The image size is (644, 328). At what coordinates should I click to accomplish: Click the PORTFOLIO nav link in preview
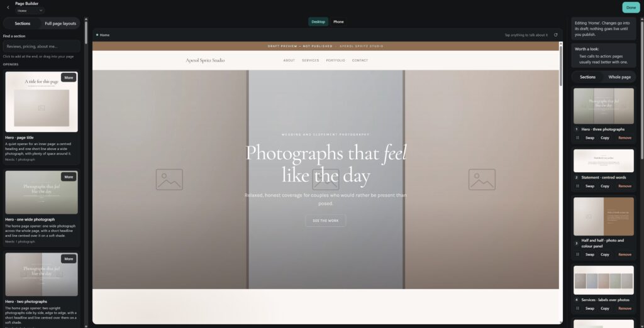(336, 60)
